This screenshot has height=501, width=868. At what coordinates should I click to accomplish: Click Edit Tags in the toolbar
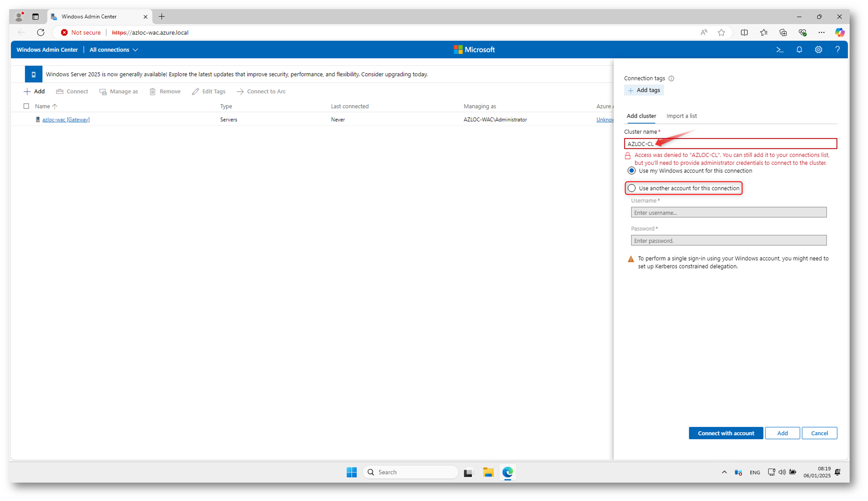209,92
